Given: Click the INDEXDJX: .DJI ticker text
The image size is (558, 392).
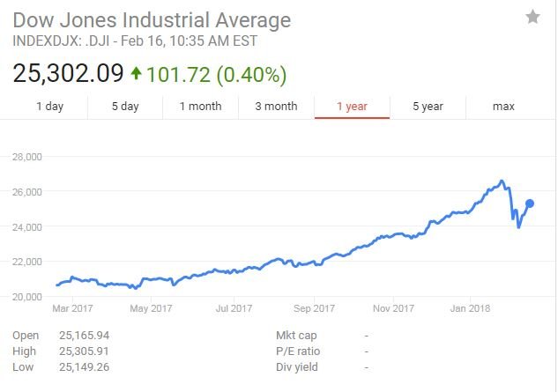Looking at the screenshot, I should pyautogui.click(x=61, y=41).
